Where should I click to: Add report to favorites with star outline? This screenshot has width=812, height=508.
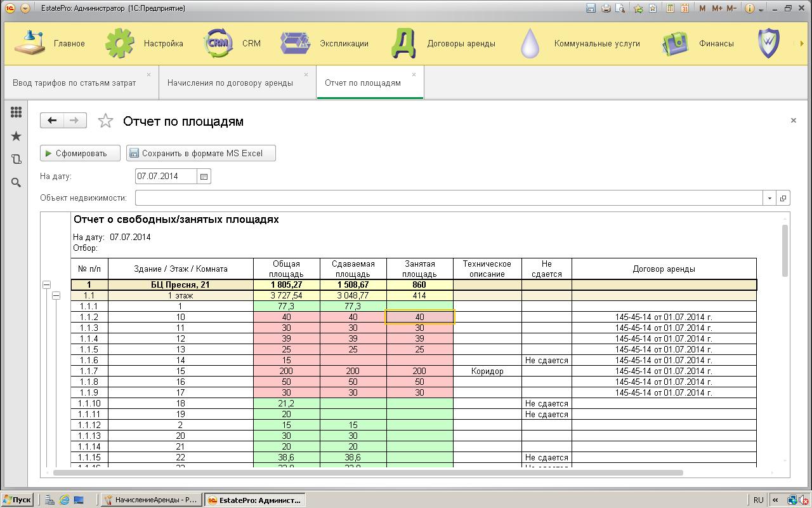tap(105, 121)
